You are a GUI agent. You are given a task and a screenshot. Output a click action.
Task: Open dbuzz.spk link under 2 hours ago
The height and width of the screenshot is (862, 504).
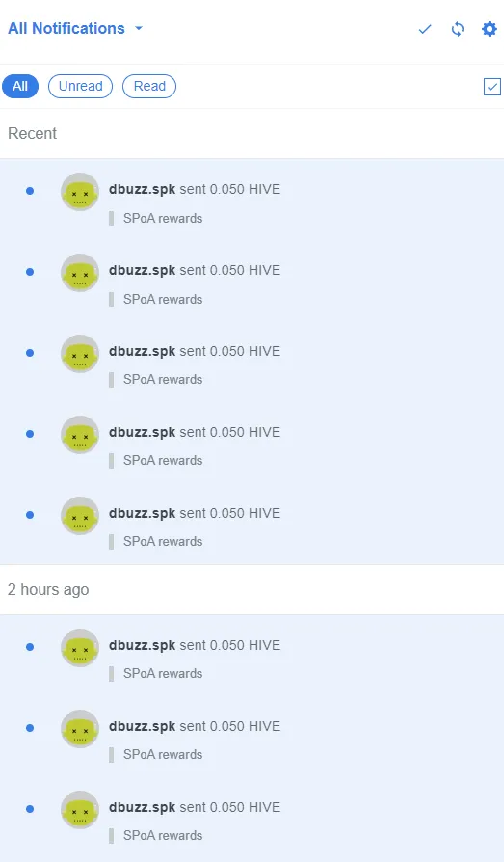pos(142,645)
